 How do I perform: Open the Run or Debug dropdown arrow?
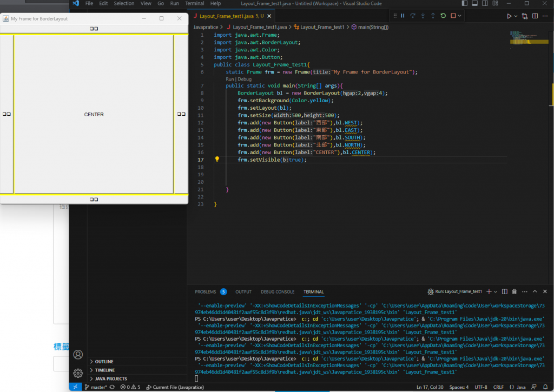pyautogui.click(x=516, y=16)
